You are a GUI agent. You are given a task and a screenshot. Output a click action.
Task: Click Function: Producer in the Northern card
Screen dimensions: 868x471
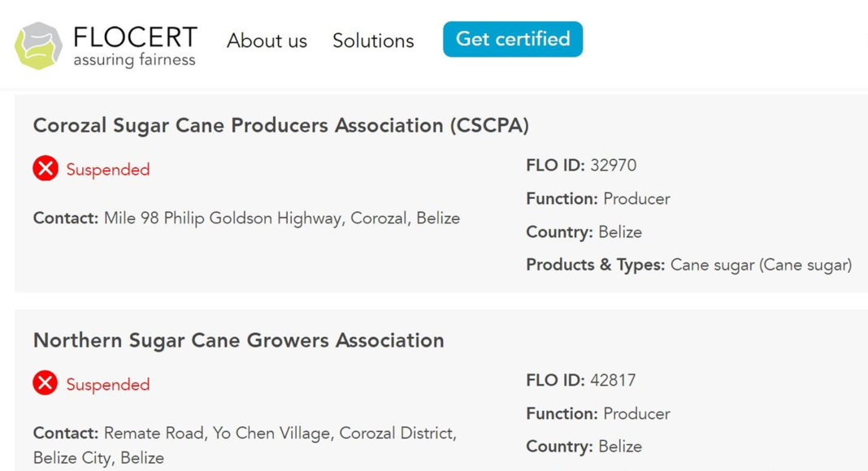click(598, 413)
